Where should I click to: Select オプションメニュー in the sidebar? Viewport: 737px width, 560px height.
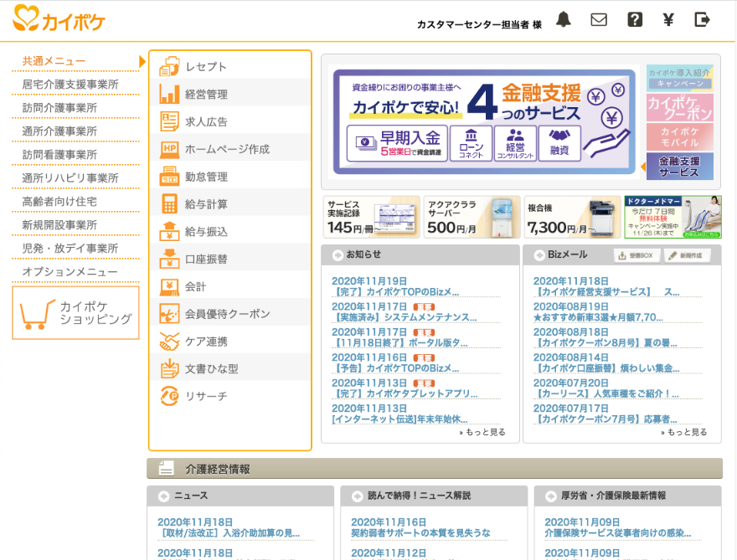(x=70, y=273)
